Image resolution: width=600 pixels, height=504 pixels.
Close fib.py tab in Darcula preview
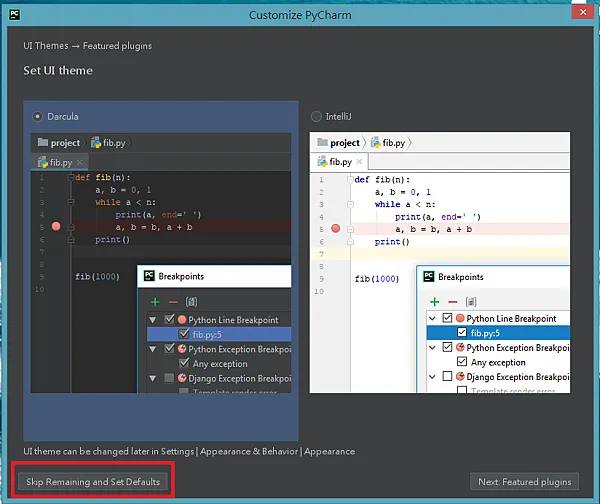[80, 163]
